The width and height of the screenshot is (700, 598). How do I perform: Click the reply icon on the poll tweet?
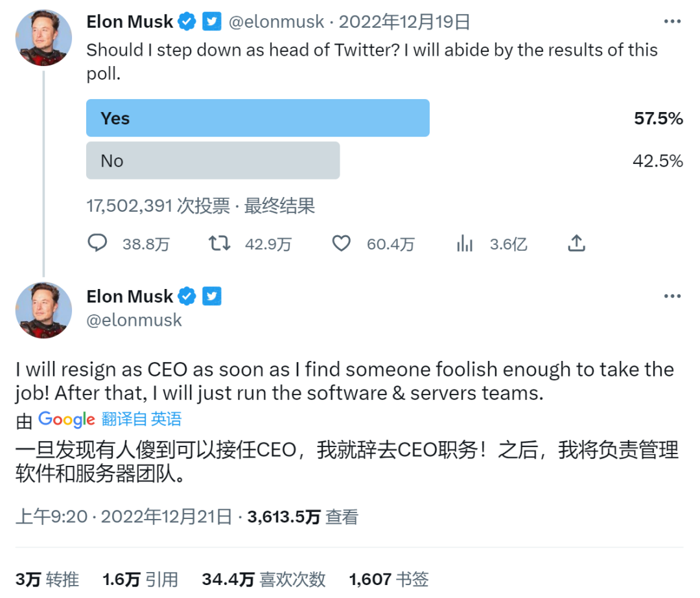tap(97, 243)
